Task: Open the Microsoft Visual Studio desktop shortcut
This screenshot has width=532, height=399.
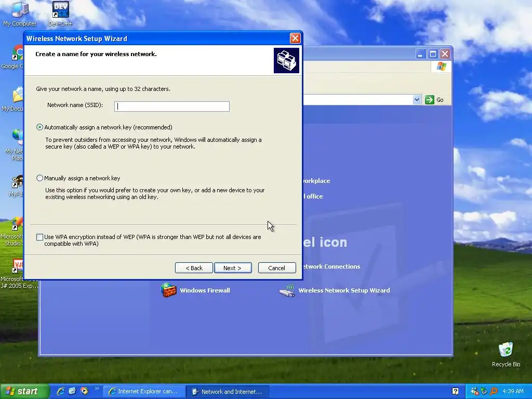Action: click(x=13, y=231)
